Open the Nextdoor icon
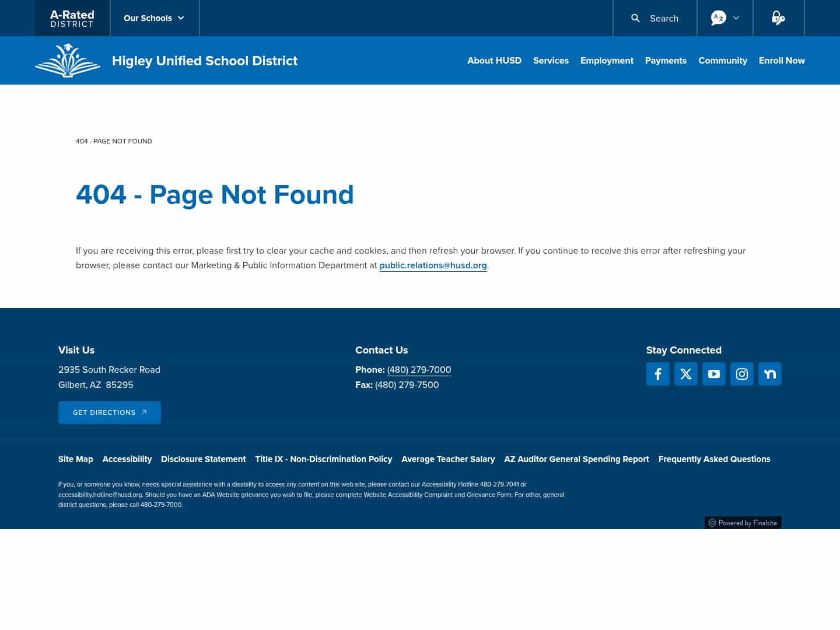The height and width of the screenshot is (630, 840). point(770,374)
